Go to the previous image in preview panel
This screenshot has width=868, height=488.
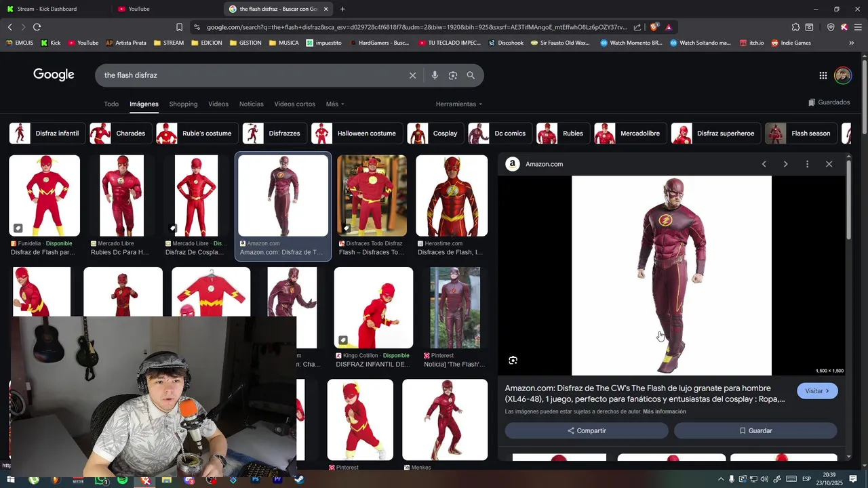764,164
